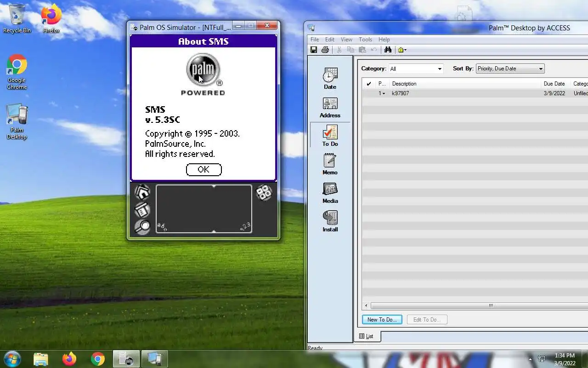Screen dimensions: 588x368
Task: Open the Edit menu
Action: pos(330,40)
